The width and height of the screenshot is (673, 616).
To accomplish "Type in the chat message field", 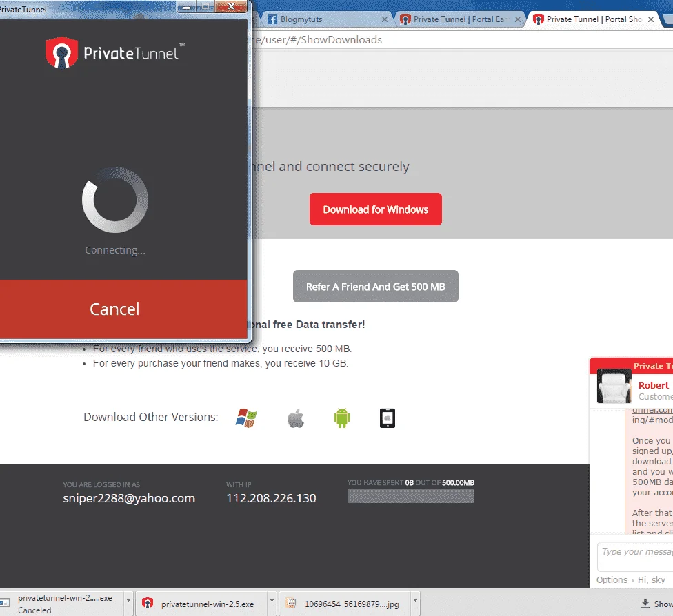I will click(635, 556).
